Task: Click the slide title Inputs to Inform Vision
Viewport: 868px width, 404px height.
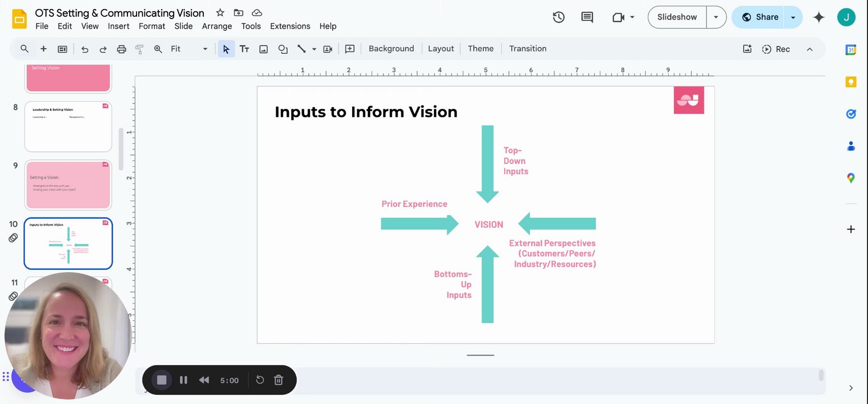Action: tap(366, 112)
